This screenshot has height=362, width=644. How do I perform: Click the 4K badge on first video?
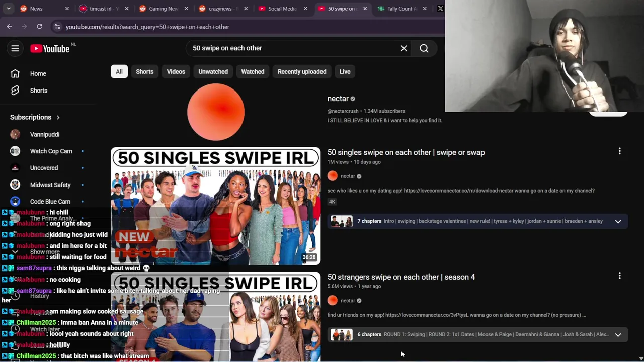pyautogui.click(x=332, y=201)
